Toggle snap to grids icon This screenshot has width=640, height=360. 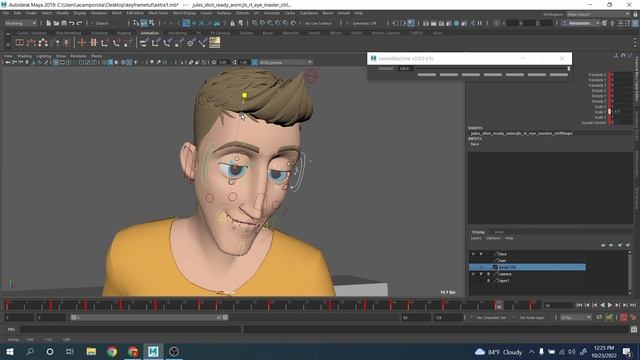point(254,23)
